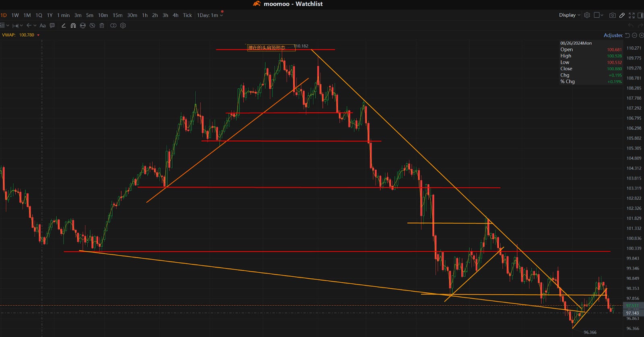Toggle the pencil drawing toolbar icon
The height and width of the screenshot is (337, 644).
622,15
